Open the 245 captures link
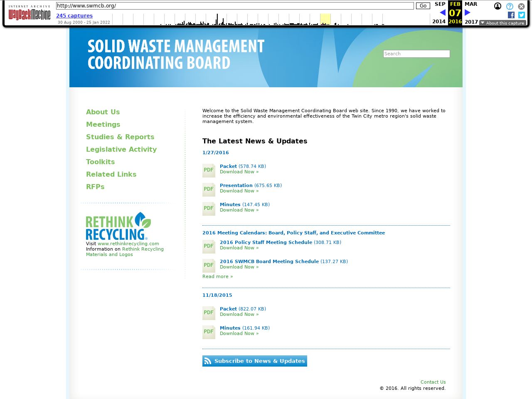The image size is (532, 399). pos(74,16)
